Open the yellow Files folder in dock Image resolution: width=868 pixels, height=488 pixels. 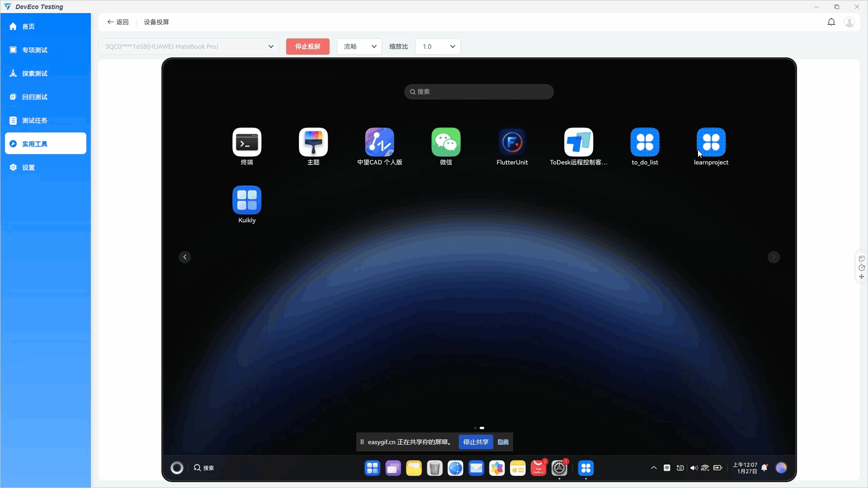pos(414,468)
